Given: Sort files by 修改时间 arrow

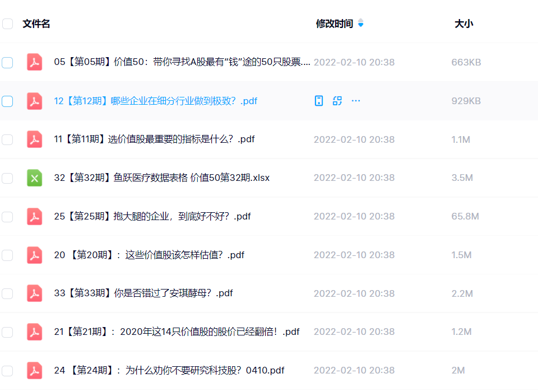Looking at the screenshot, I should point(360,24).
